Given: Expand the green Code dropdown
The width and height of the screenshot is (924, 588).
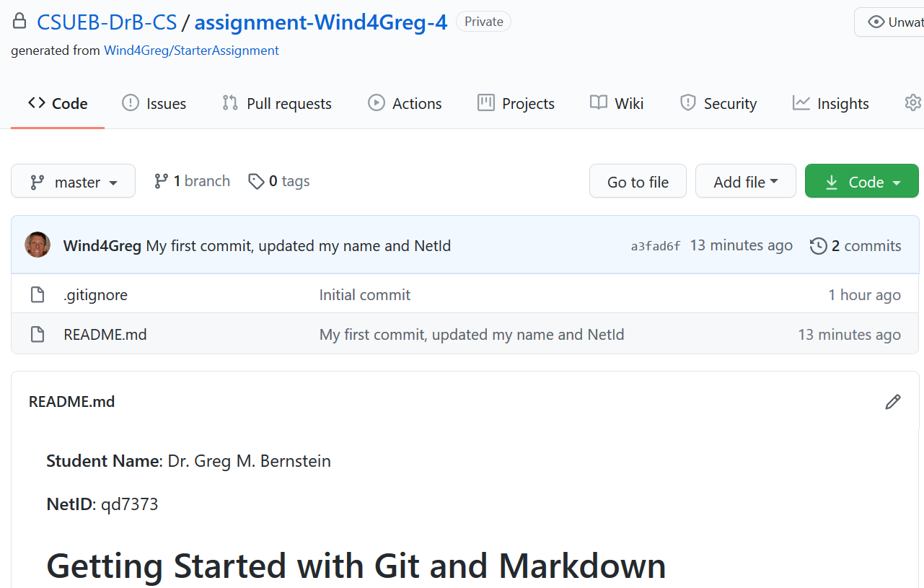Looking at the screenshot, I should 862,182.
